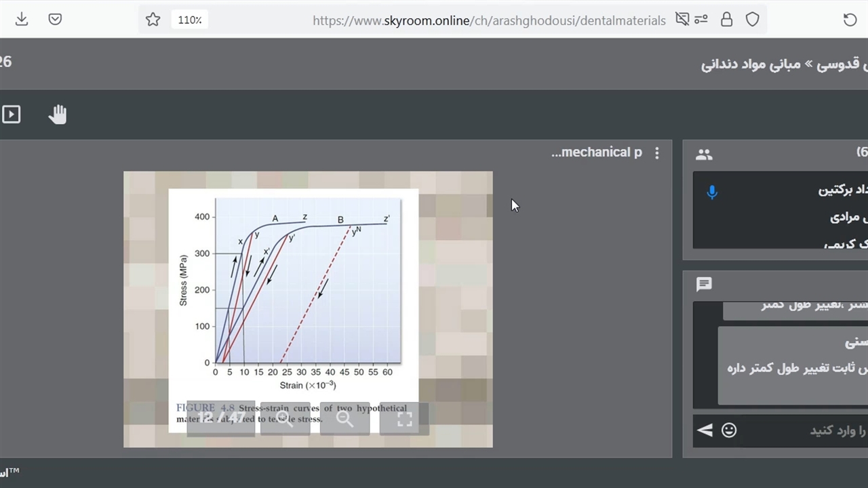Bookmark this page with the star icon
Viewport: 868px width, 488px height.
[x=153, y=20]
